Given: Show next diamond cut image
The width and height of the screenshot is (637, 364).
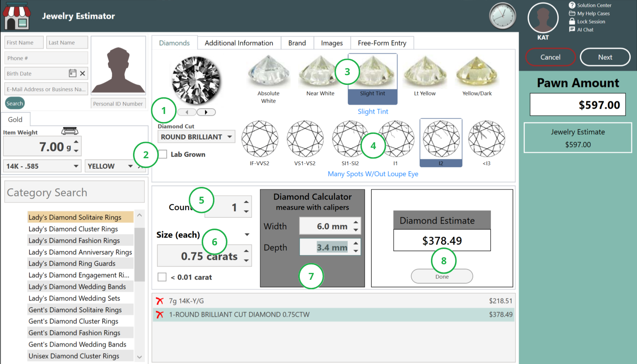Looking at the screenshot, I should point(206,112).
